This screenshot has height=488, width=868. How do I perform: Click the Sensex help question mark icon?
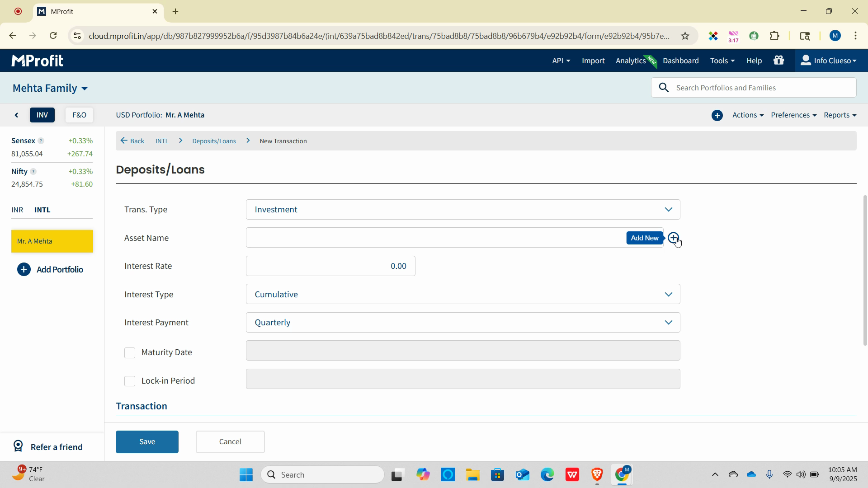pyautogui.click(x=41, y=141)
